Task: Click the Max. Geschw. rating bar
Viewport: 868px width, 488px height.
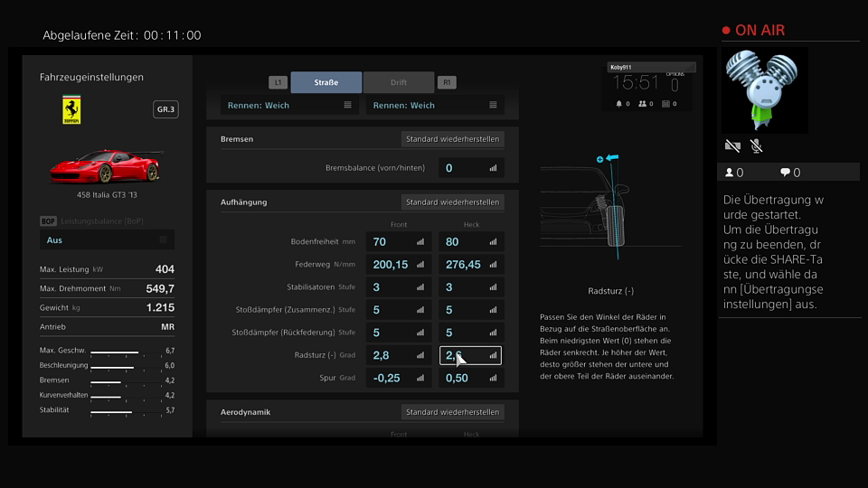Action: click(127, 352)
